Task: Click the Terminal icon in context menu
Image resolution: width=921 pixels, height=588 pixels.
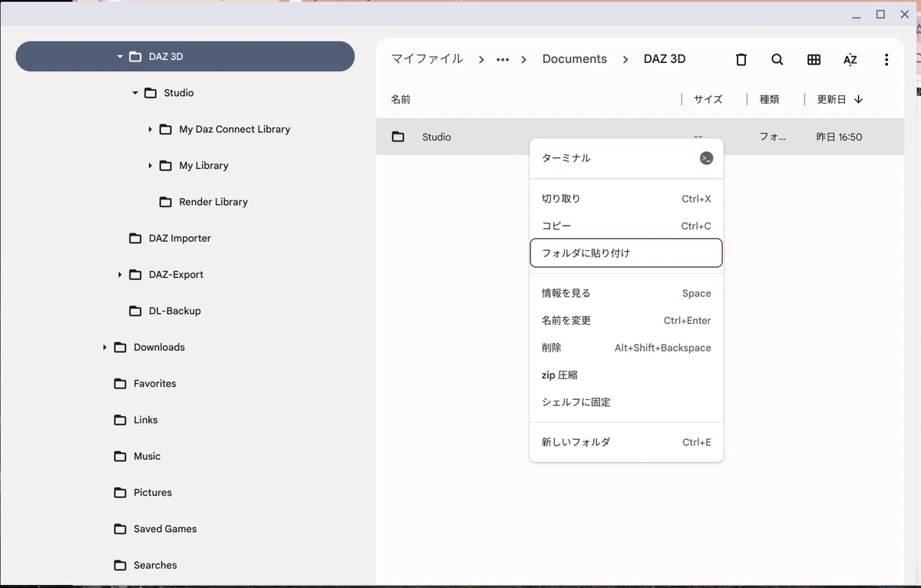Action: point(706,158)
